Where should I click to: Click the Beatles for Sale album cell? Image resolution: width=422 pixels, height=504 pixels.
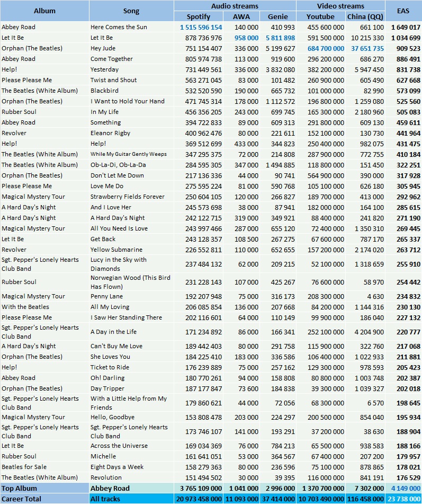point(44,467)
